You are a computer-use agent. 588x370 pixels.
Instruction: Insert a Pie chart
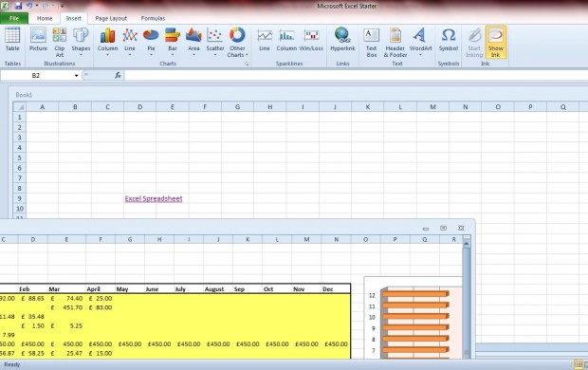coord(151,42)
